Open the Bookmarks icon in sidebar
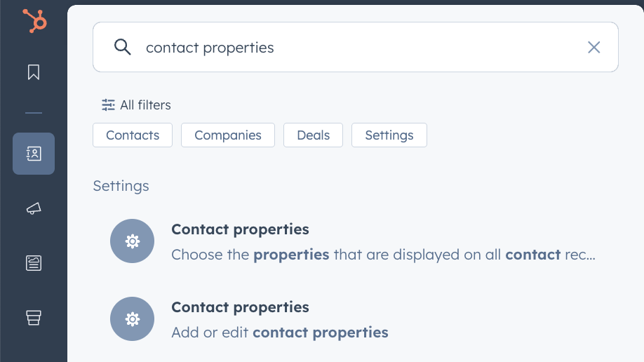This screenshot has width=644, height=362. point(34,72)
